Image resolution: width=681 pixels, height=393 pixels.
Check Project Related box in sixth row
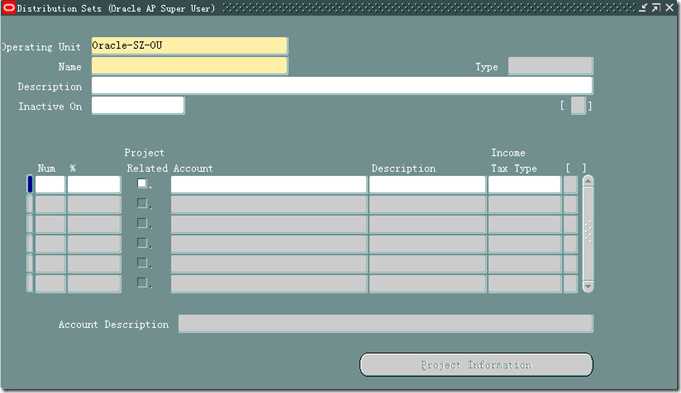pyautogui.click(x=142, y=282)
